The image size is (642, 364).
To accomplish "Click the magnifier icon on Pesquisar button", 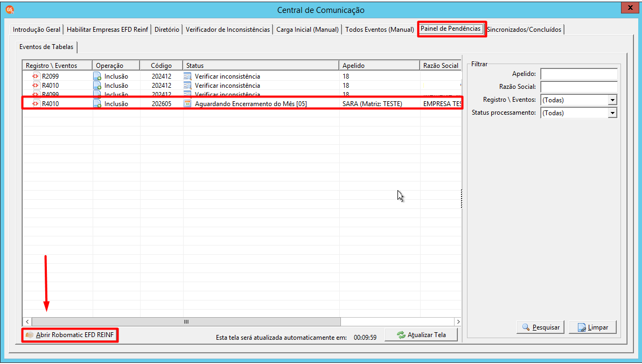I will click(526, 327).
